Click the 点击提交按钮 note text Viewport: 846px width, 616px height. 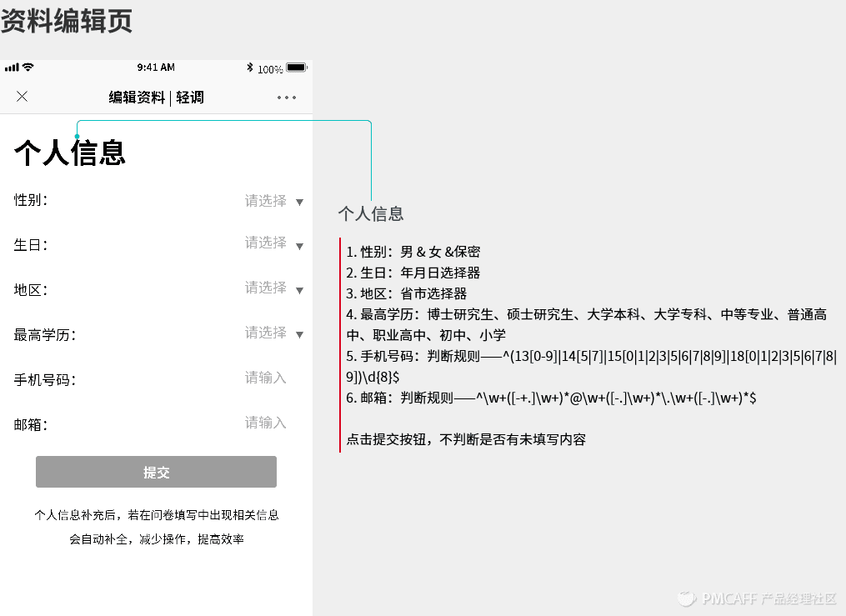point(466,439)
